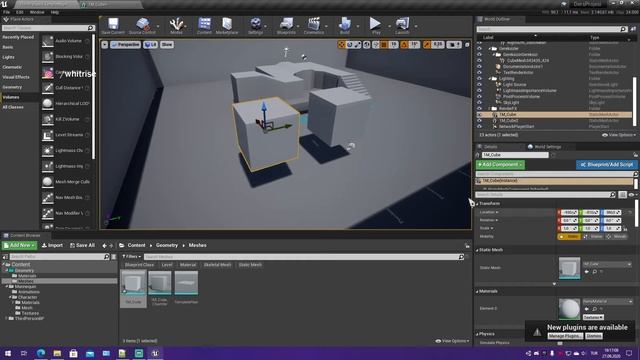Open the Perspective view mode dropdown
The image size is (640, 360).
click(125, 44)
